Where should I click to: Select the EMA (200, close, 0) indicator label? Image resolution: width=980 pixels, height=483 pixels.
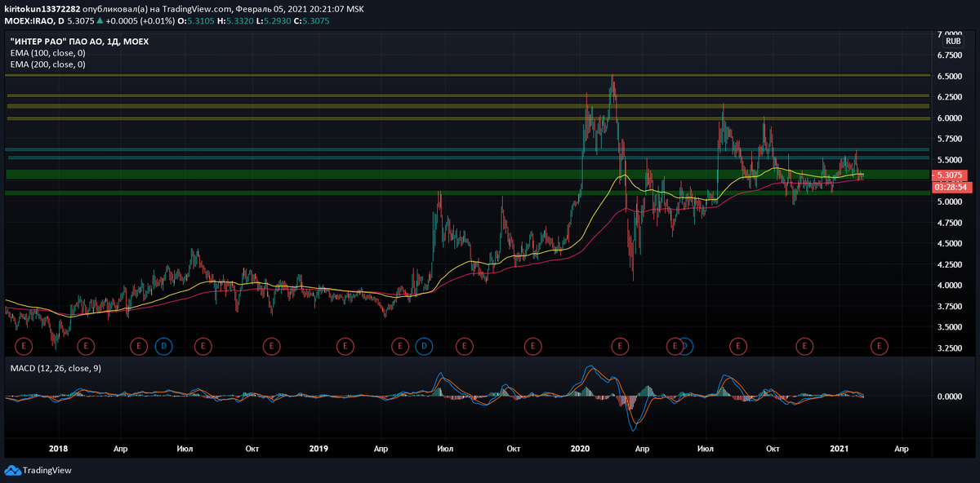[47, 64]
